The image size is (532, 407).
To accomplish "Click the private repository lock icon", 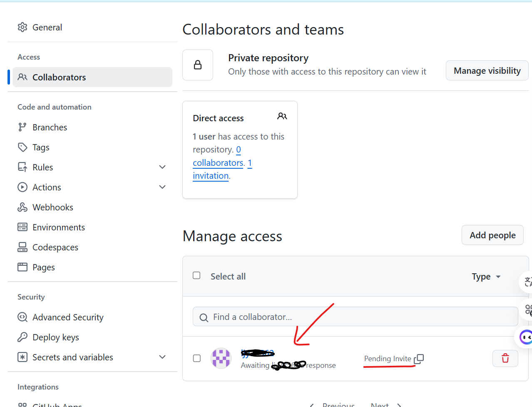I will [198, 65].
